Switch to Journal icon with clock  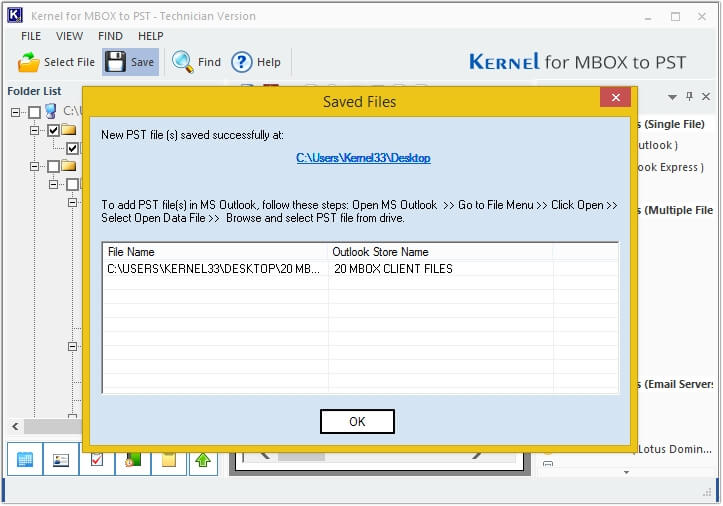(133, 460)
